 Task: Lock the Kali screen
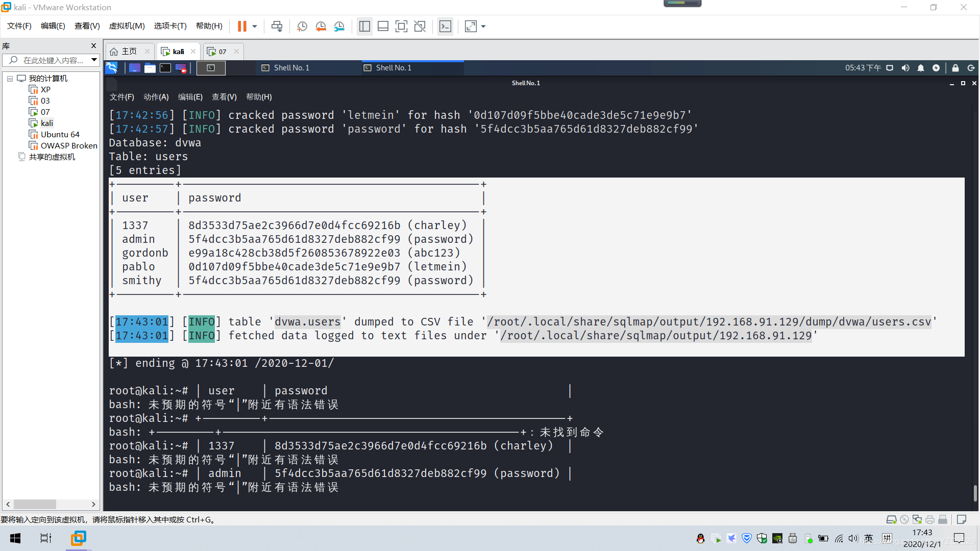[x=955, y=68]
